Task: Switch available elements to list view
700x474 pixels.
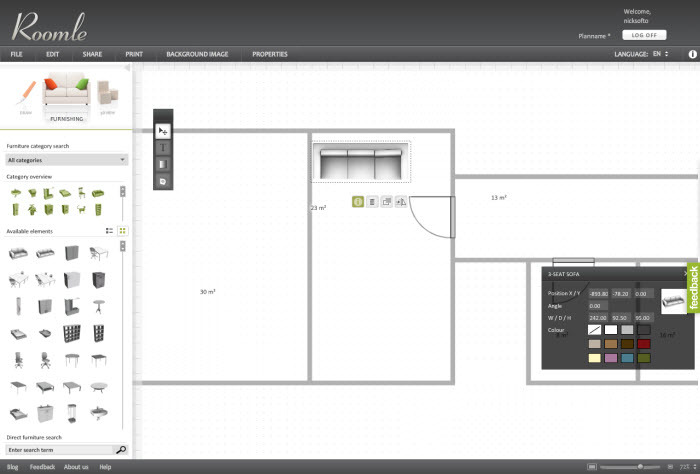Action: [x=109, y=231]
